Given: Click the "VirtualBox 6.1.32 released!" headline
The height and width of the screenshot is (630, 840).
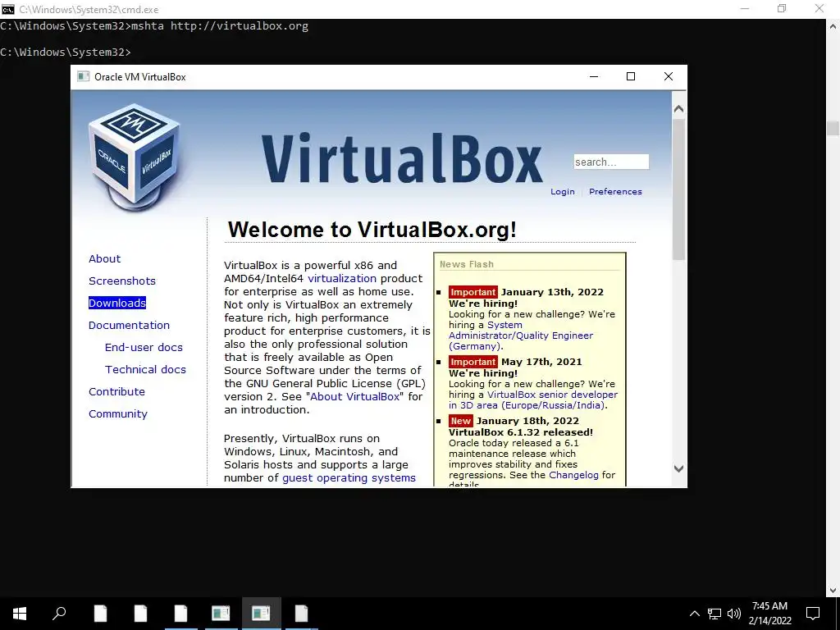Looking at the screenshot, I should (x=521, y=432).
